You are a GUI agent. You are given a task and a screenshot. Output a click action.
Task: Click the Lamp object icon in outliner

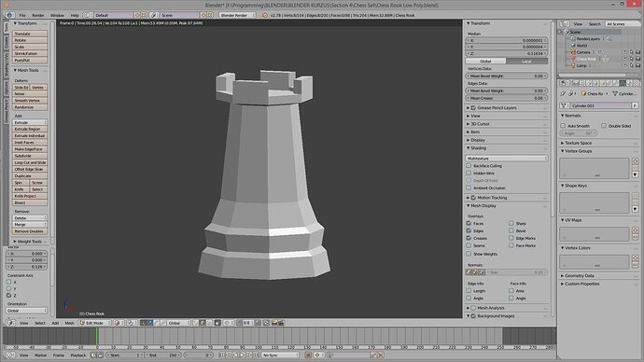pos(573,65)
